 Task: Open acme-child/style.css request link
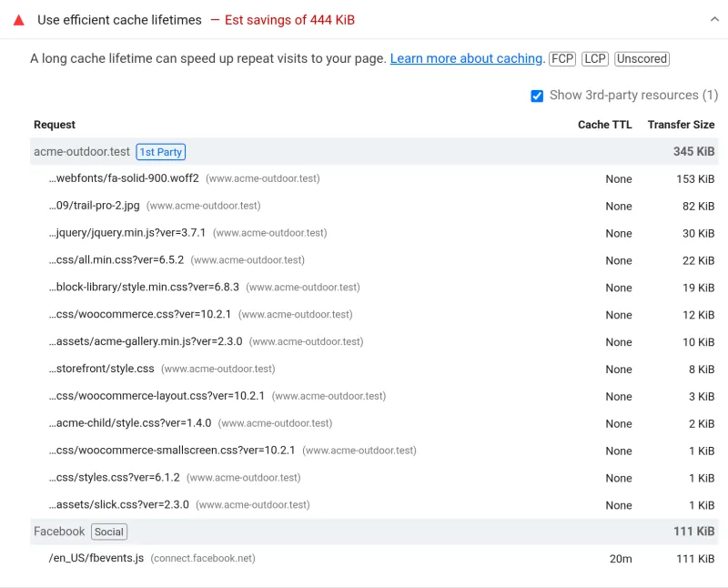pyautogui.click(x=130, y=423)
